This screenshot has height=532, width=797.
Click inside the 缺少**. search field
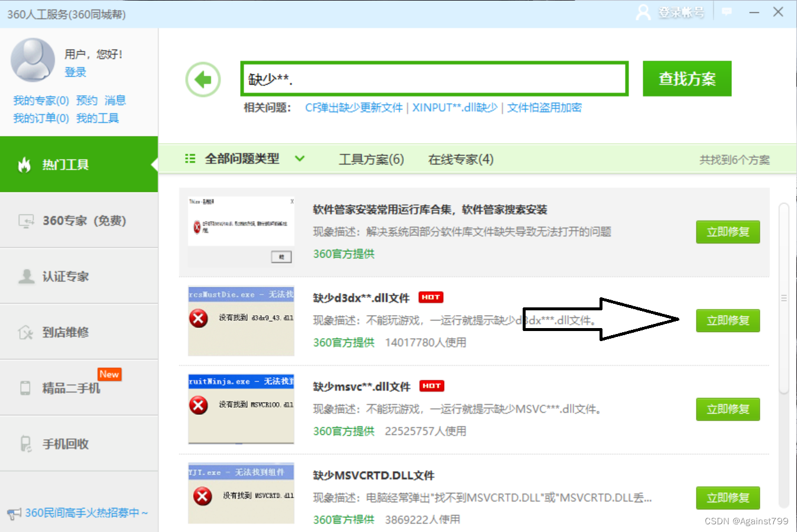(x=433, y=79)
